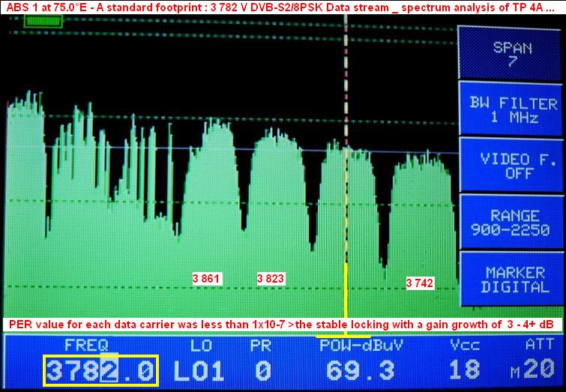566x392 pixels.
Task: Toggle the Vcc 18 voltage setting
Action: coord(465,371)
